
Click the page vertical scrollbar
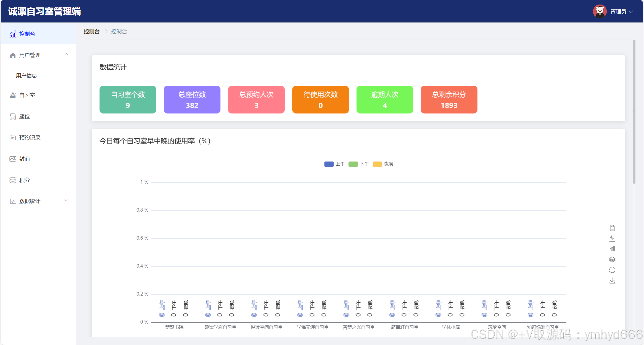click(634, 111)
